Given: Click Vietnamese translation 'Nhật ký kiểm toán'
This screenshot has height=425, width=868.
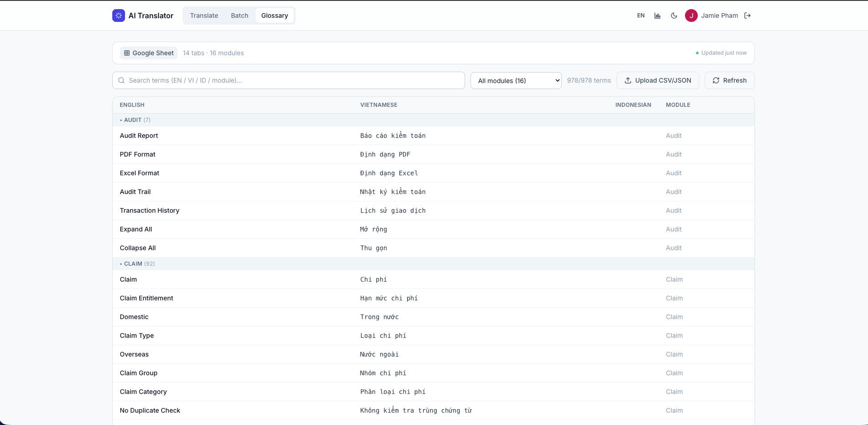Looking at the screenshot, I should [393, 192].
